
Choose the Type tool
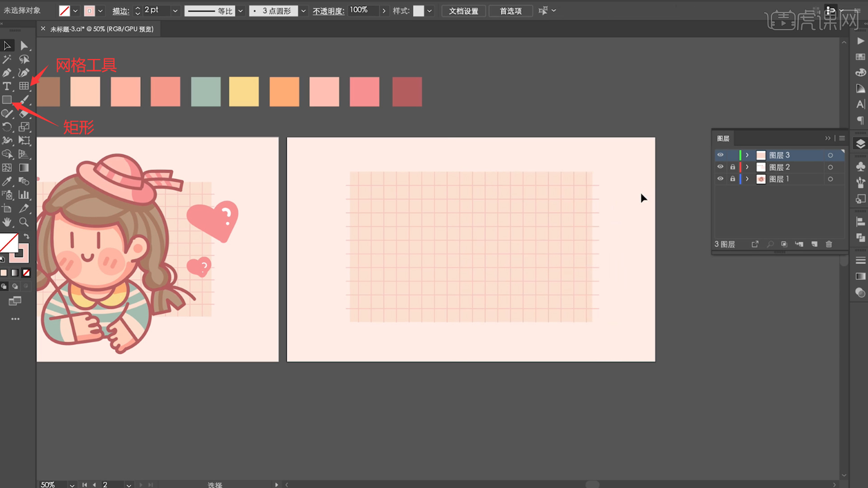pos(7,86)
